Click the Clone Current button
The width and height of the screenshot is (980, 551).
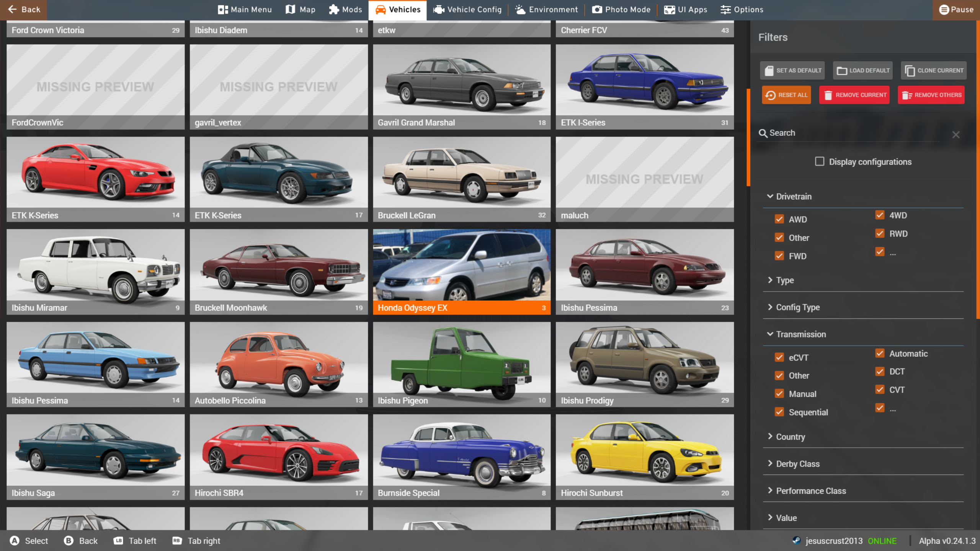(x=934, y=70)
